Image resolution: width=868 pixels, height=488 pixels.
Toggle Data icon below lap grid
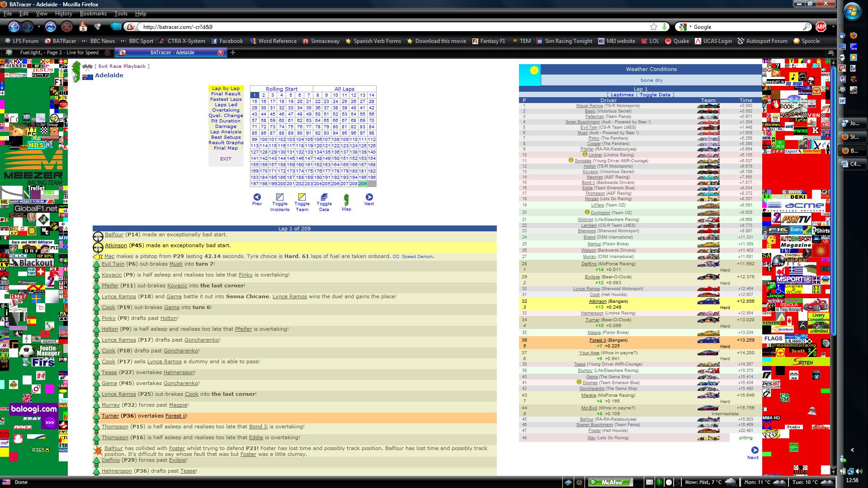[x=324, y=197]
